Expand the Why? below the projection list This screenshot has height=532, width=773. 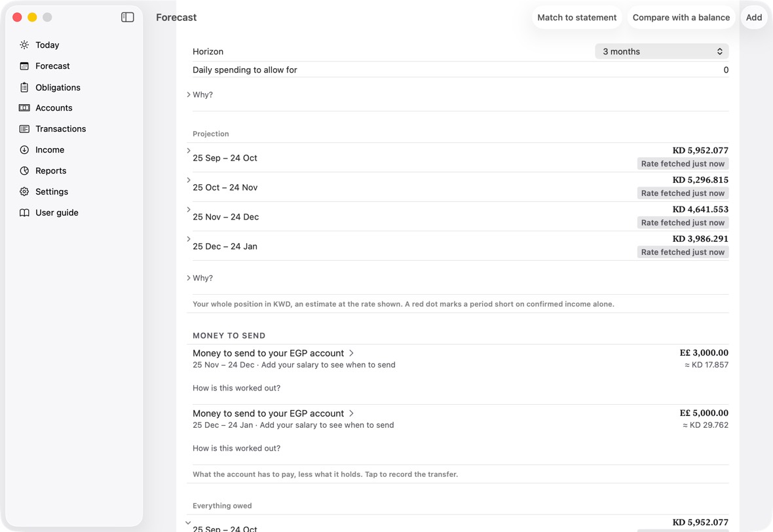189,278
